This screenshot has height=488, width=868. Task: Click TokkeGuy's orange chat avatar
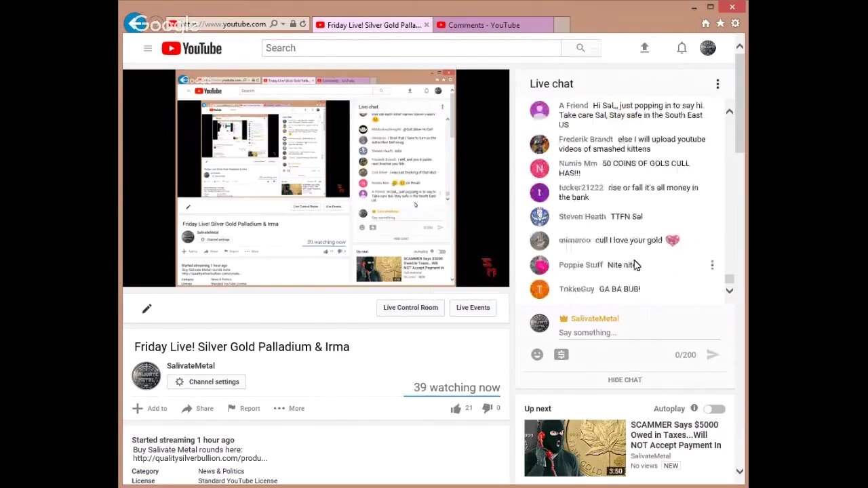point(539,289)
